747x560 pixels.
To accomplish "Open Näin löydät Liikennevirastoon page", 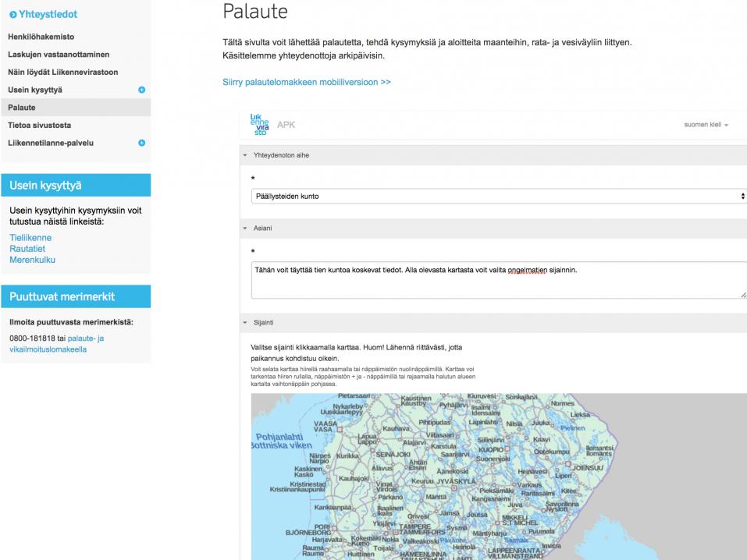I will 63,72.
